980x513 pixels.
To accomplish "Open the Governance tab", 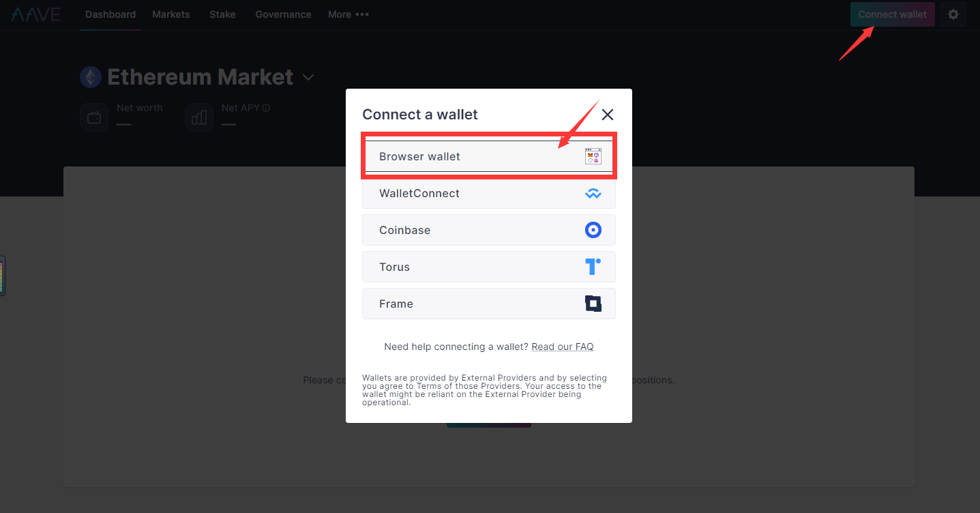I will 283,14.
